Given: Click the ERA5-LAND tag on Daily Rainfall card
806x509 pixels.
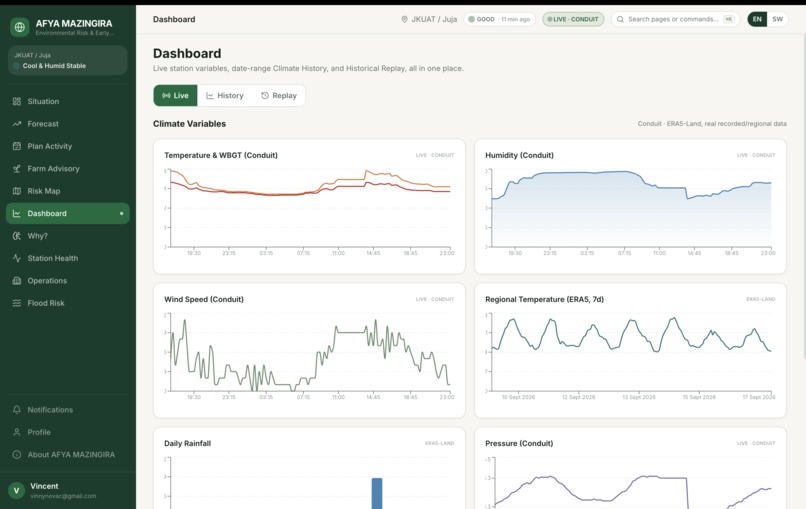Looking at the screenshot, I should [439, 443].
